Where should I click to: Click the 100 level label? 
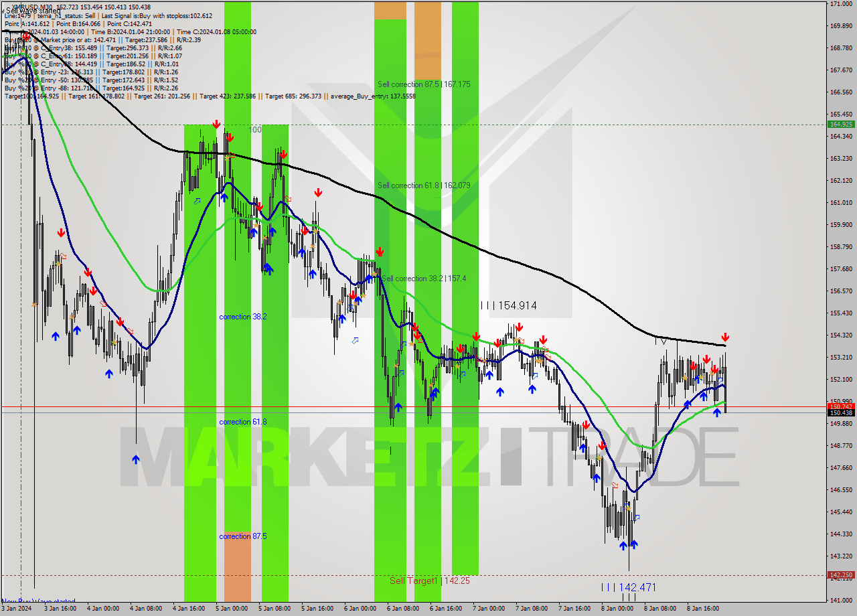(x=255, y=129)
